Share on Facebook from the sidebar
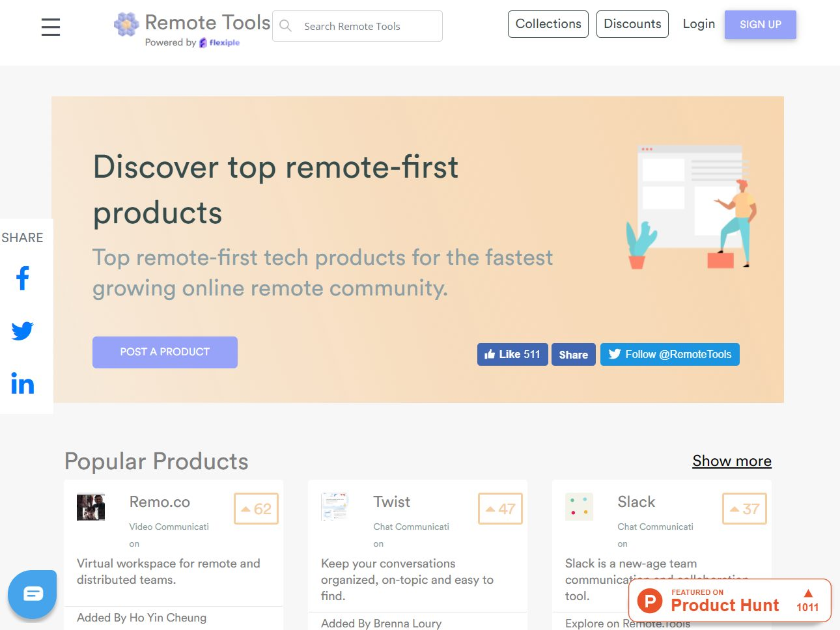Viewport: 840px width, 630px height. coord(23,278)
